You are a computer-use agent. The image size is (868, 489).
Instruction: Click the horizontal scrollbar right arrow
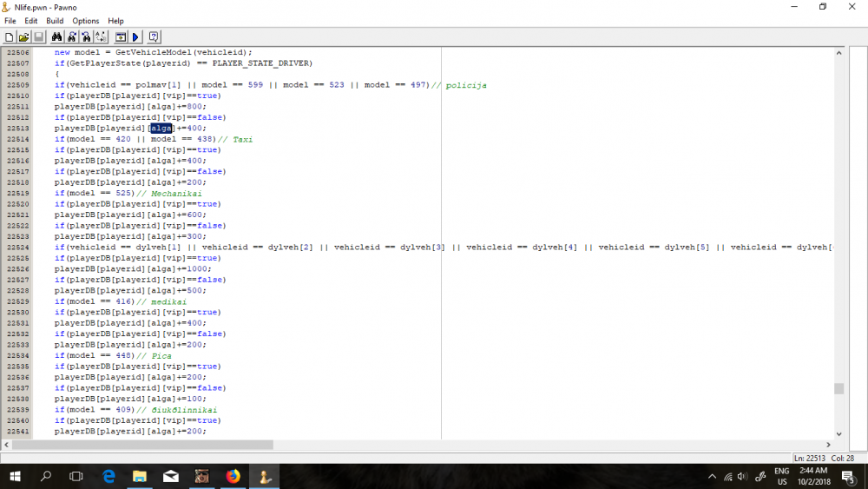pyautogui.click(x=828, y=445)
